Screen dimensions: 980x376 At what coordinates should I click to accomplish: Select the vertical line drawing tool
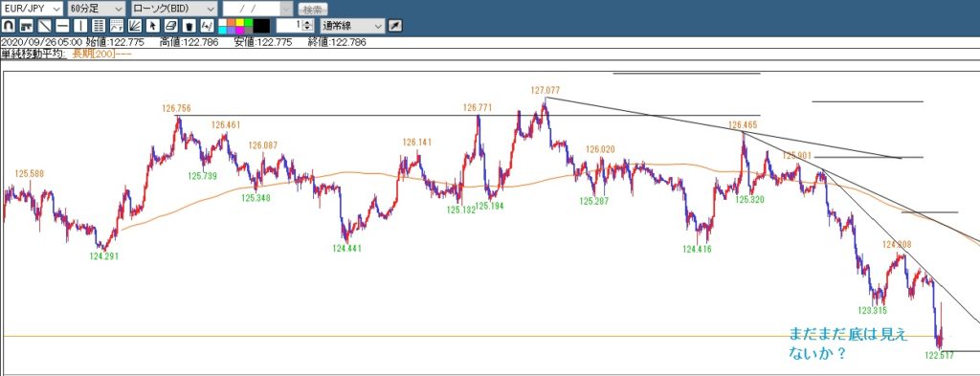click(80, 26)
